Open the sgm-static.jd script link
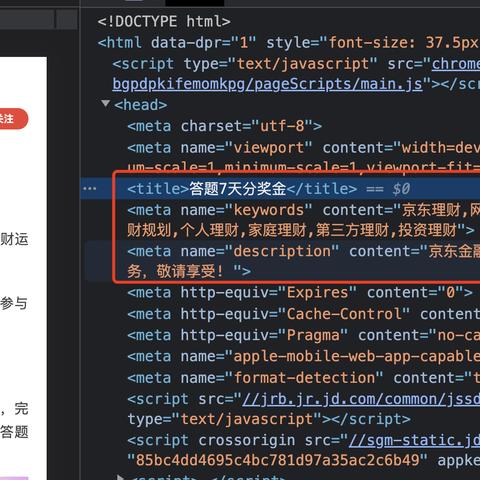This screenshot has height=480, width=480. point(414,441)
